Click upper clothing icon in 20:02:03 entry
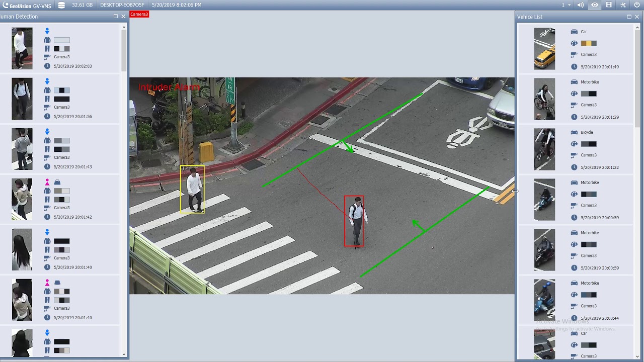The height and width of the screenshot is (362, 644). 47,40
